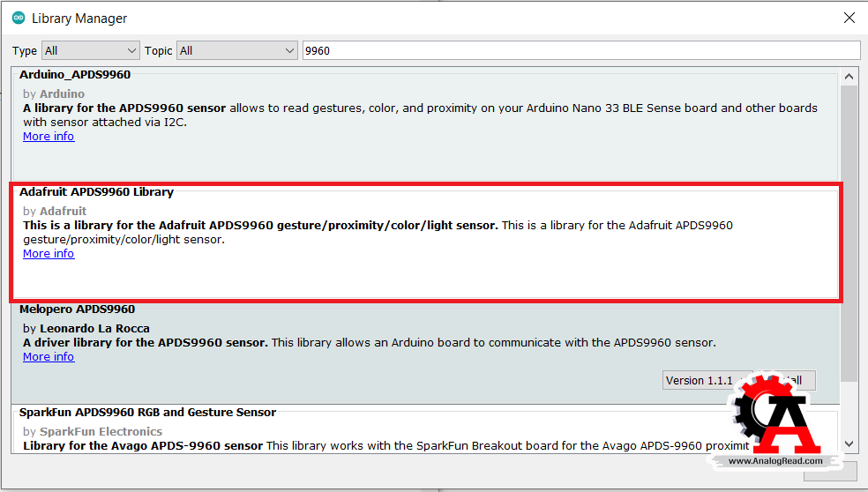Select Version 1.1.1 dropdown for Melopero library
The height and width of the screenshot is (492, 868).
pos(707,380)
